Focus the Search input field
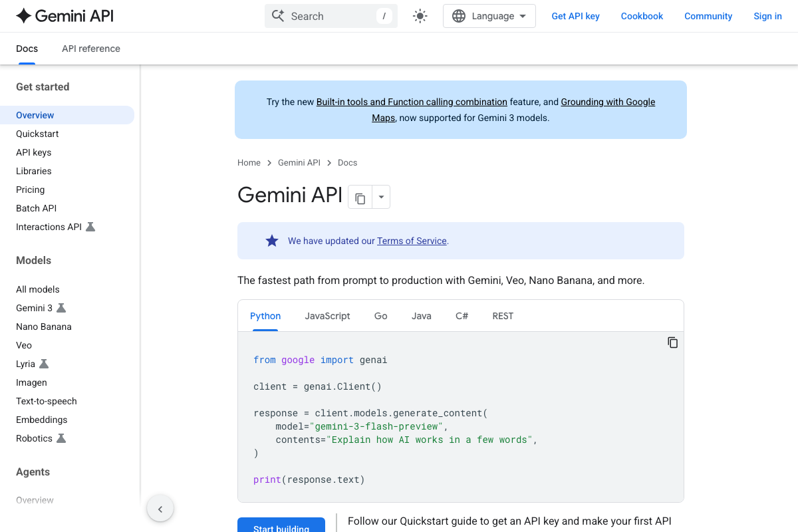798x532 pixels. [331, 16]
